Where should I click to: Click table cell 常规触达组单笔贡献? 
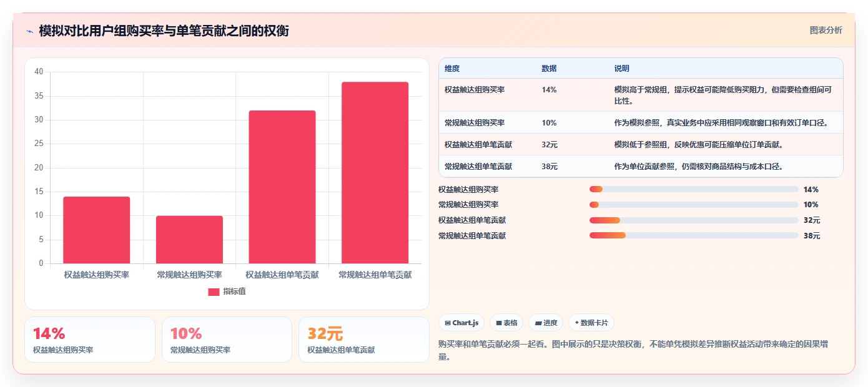coord(478,167)
